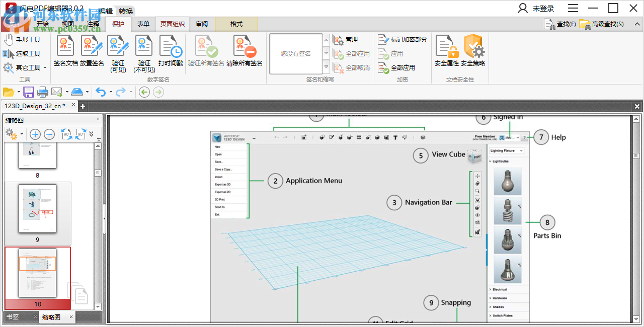Open 安全属性 security properties
Image resolution: width=644 pixels, height=327 pixels.
coord(447,51)
